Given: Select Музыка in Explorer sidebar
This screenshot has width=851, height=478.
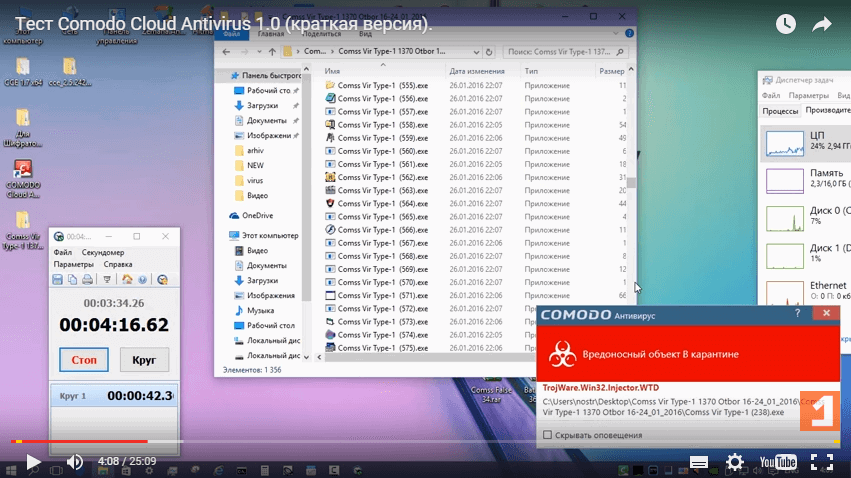Looking at the screenshot, I should coord(261,310).
